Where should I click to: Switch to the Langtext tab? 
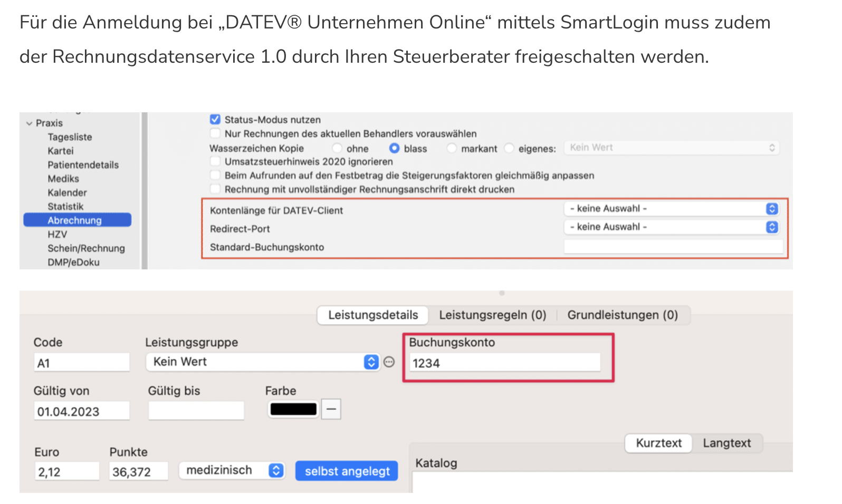coord(726,443)
